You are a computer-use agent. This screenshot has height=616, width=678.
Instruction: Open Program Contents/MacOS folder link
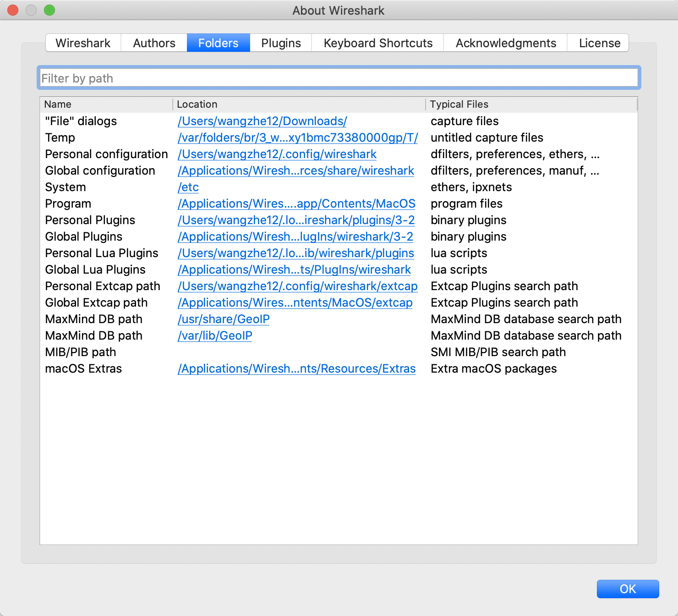coord(296,203)
